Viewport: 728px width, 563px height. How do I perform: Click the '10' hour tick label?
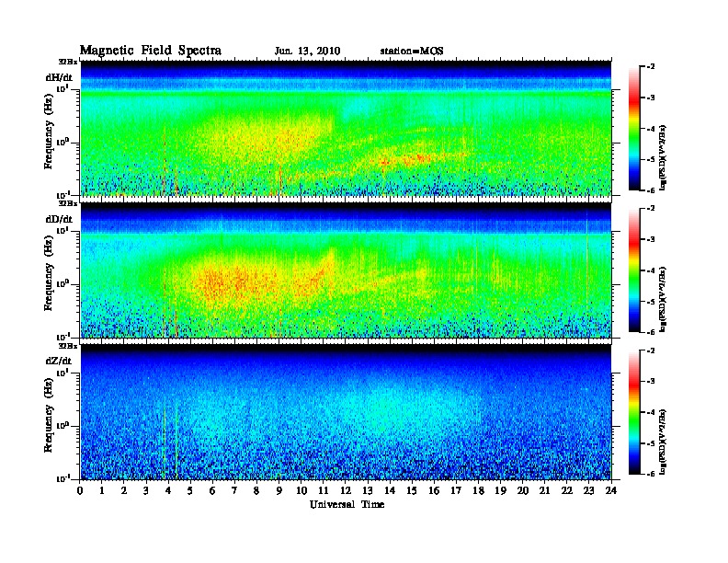tap(301, 490)
